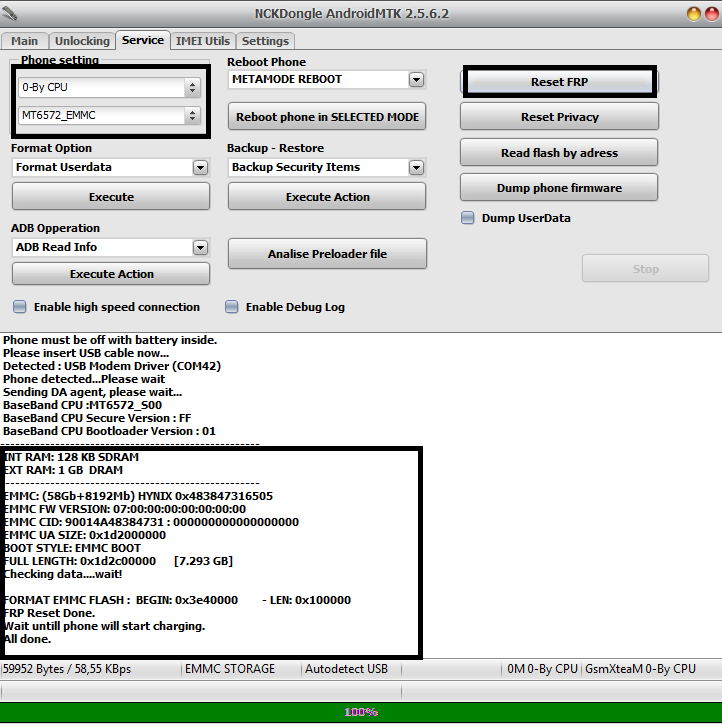The width and height of the screenshot is (722, 724).
Task: Click the 100% green progress bar
Action: pyautogui.click(x=361, y=712)
